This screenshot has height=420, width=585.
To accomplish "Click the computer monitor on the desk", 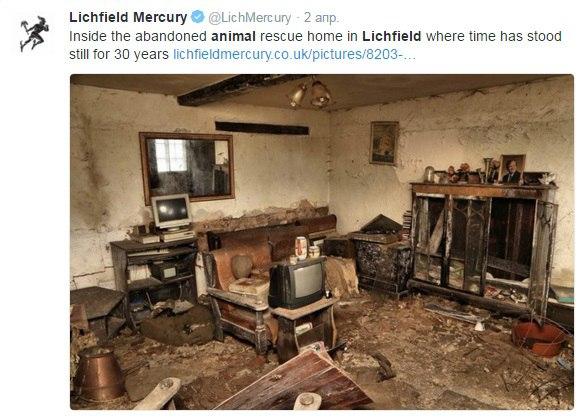I will tap(171, 211).
